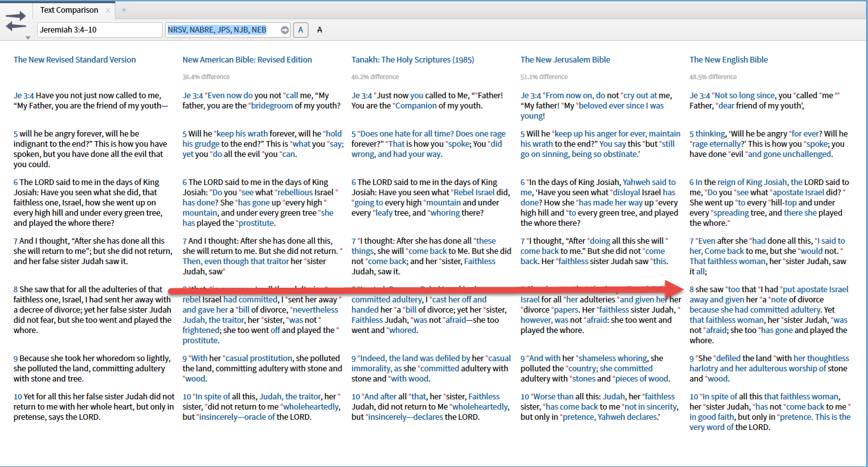Select the Text Comparison tab
Viewport: 868px width, 467px height.
click(x=69, y=10)
